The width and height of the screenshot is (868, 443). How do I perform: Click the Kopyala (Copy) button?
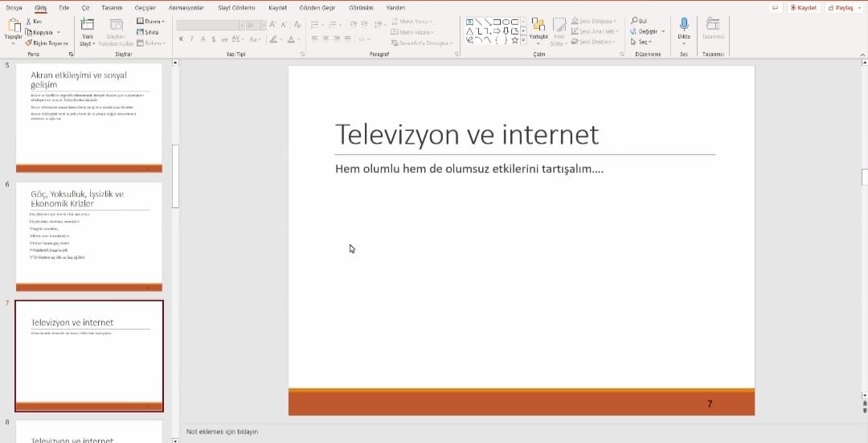pyautogui.click(x=39, y=32)
